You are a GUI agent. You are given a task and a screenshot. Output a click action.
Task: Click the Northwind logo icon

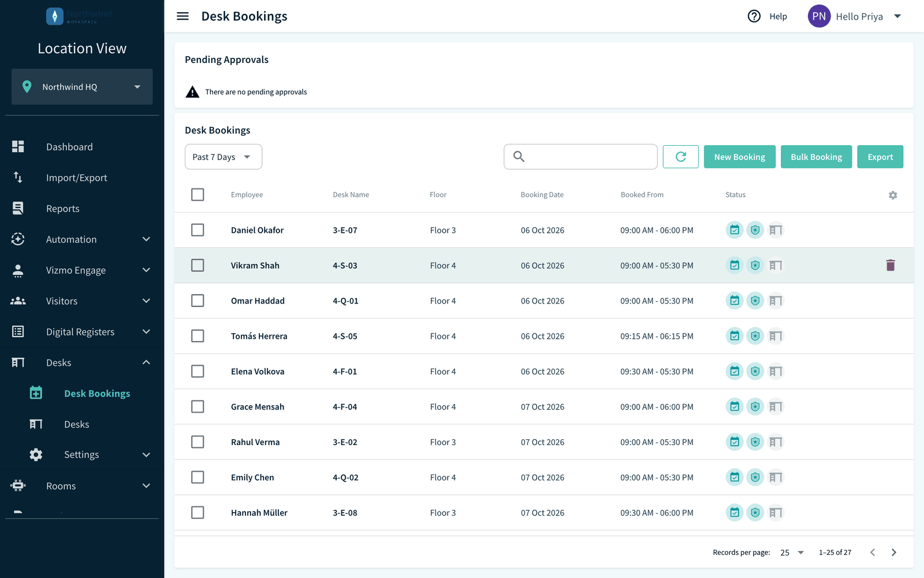55,16
